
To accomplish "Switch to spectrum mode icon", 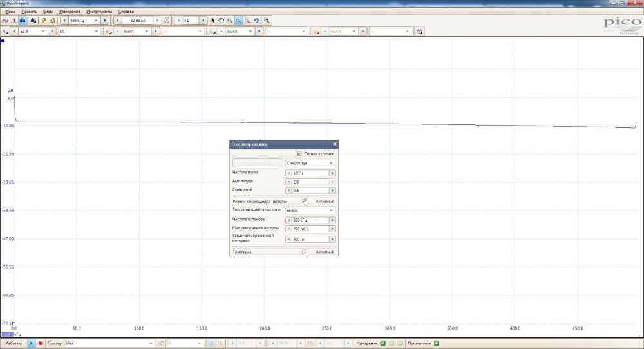I will 22,21.
